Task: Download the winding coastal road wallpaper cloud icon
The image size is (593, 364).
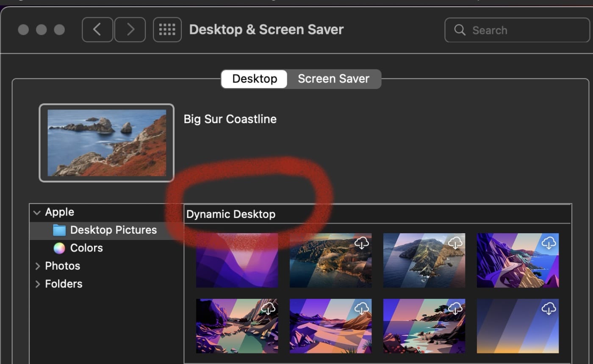Action: coord(549,243)
